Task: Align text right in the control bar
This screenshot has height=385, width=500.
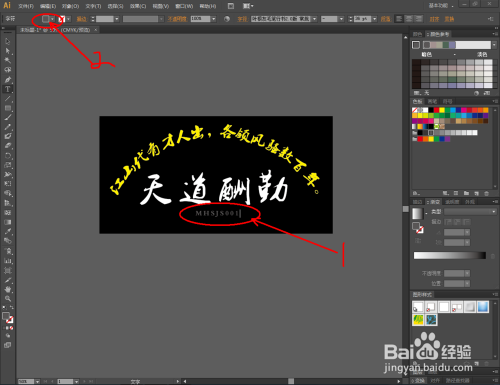Action: pos(419,19)
